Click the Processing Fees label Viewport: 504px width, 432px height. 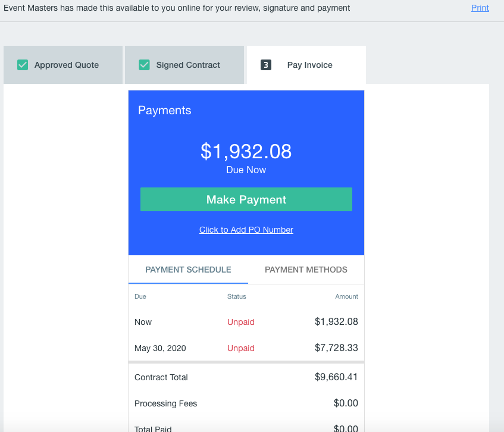165,403
